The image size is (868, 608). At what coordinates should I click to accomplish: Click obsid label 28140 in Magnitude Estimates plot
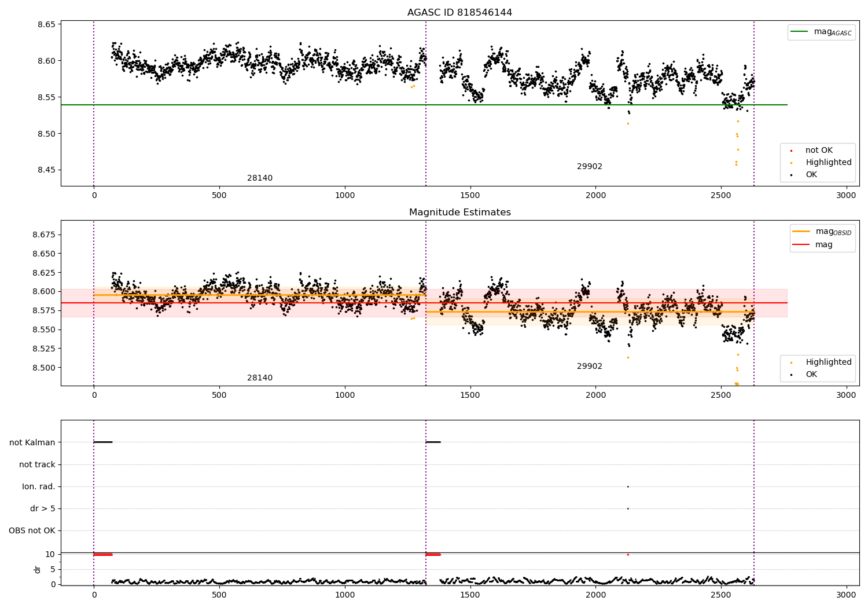coord(260,378)
